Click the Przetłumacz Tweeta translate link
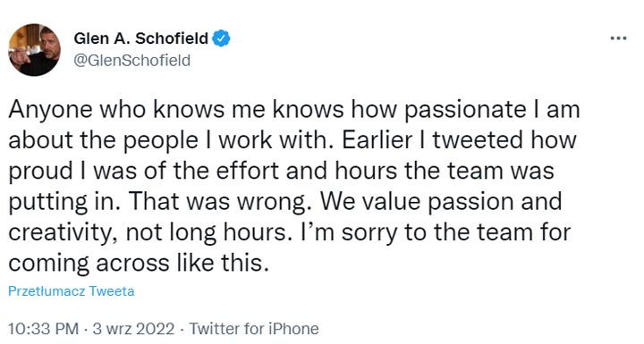The image size is (644, 344). click(x=71, y=291)
